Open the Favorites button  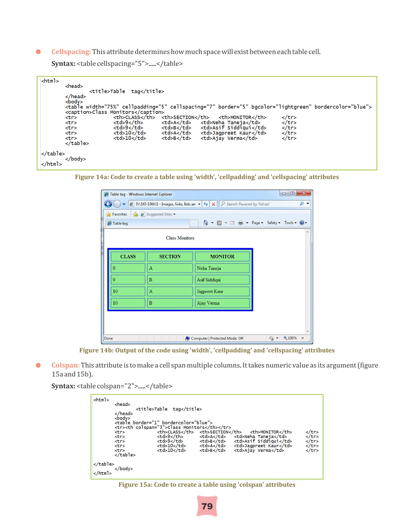click(117, 214)
